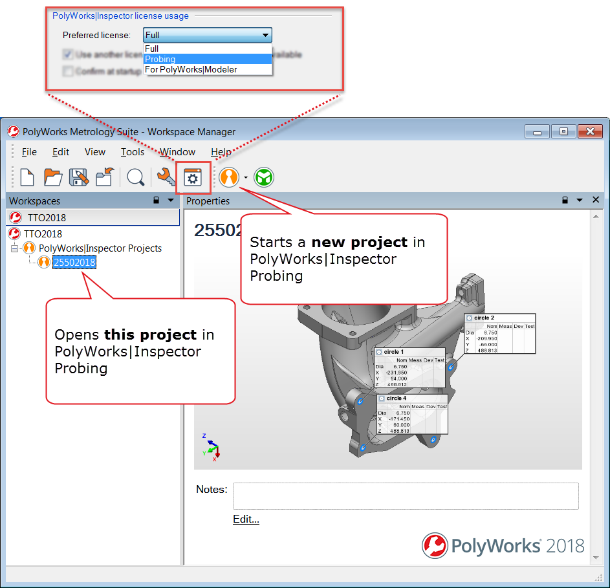Toggle the Use another license checkbox
Viewport: 610px width, 588px height.
point(68,54)
